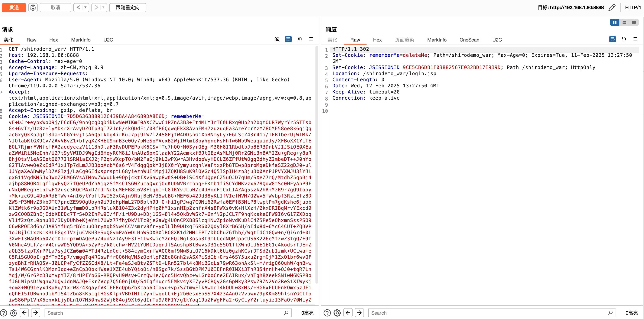Open response search settings gear icon
Screen dimensions: 644x319
coord(337,313)
